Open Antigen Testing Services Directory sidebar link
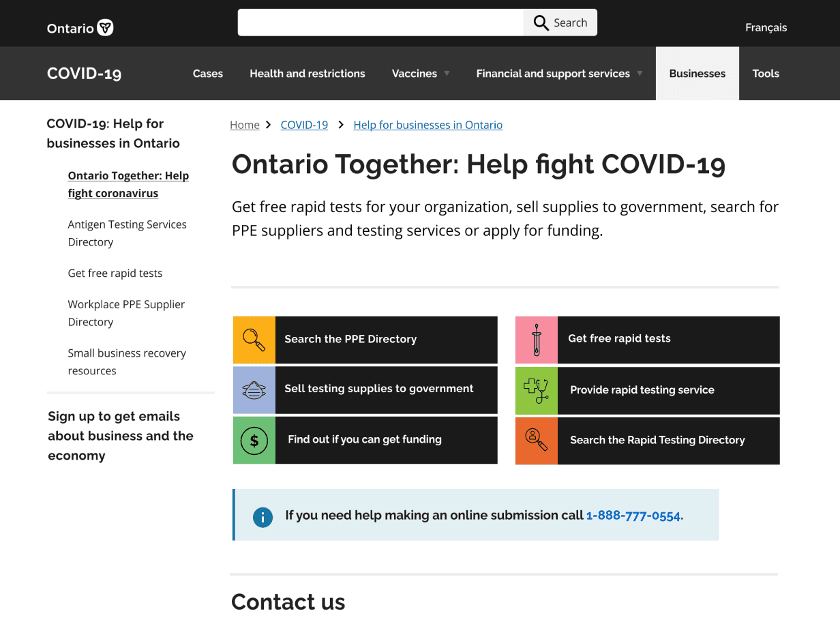The width and height of the screenshot is (840, 622). coord(127,233)
